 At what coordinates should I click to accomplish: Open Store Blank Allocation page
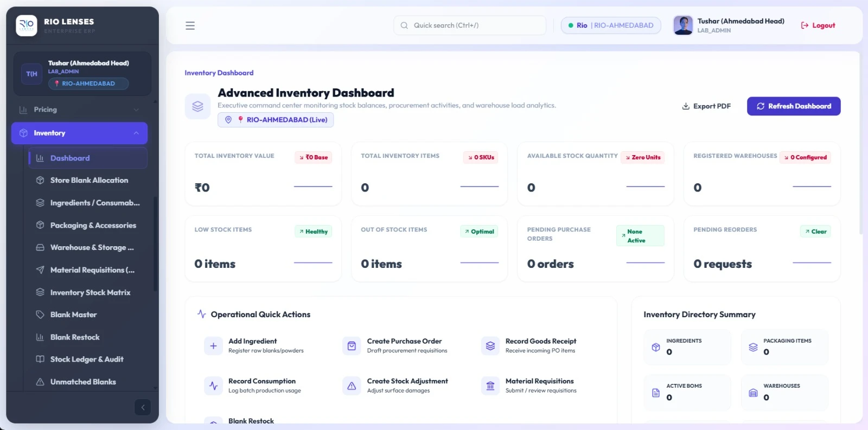88,180
